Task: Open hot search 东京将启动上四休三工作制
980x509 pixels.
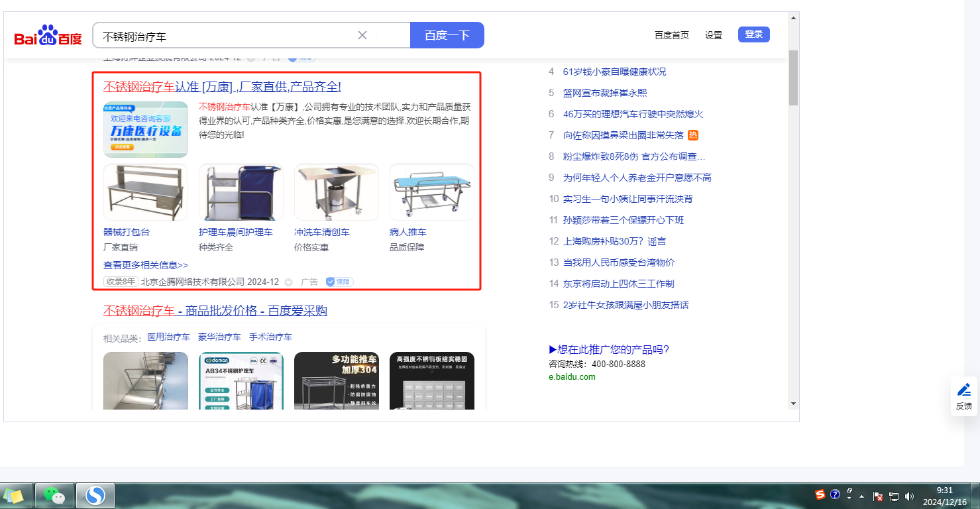Action: coord(619,284)
